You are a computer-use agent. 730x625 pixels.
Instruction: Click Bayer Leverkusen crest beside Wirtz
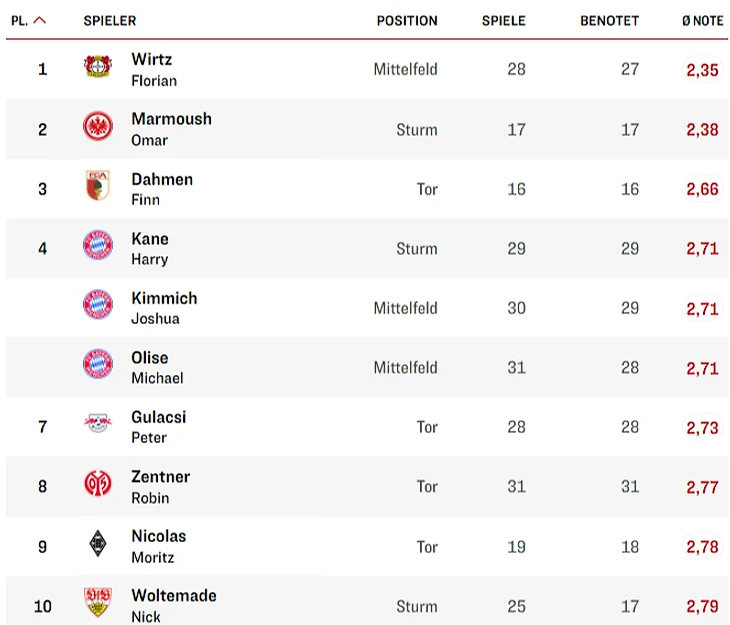(x=98, y=68)
